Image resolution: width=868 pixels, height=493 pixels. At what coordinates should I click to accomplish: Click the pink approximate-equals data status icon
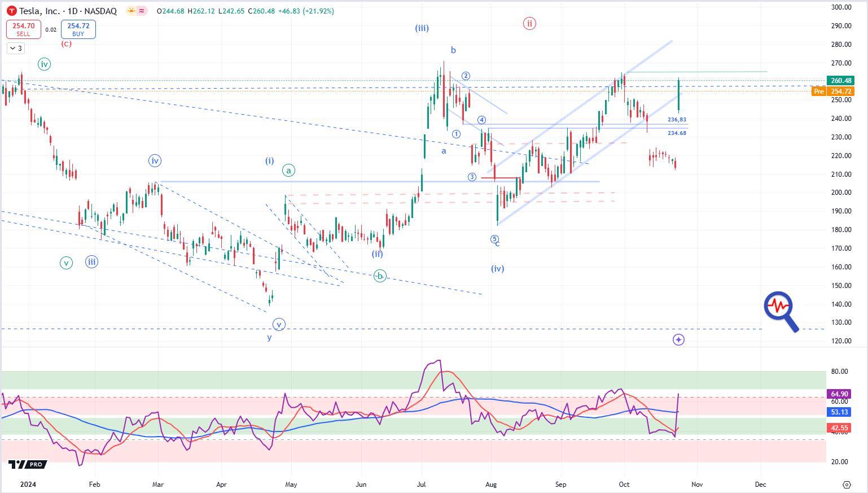[x=142, y=11]
